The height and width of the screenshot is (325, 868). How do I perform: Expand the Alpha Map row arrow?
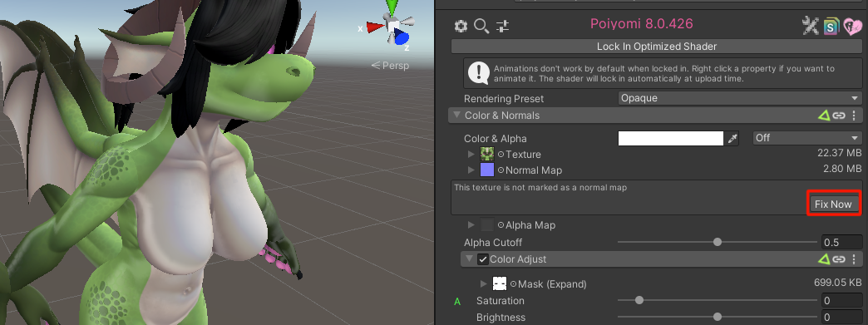coord(471,224)
